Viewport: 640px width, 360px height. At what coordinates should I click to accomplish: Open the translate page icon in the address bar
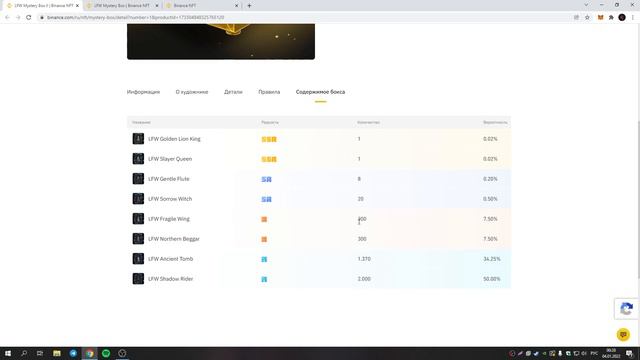pyautogui.click(x=576, y=18)
